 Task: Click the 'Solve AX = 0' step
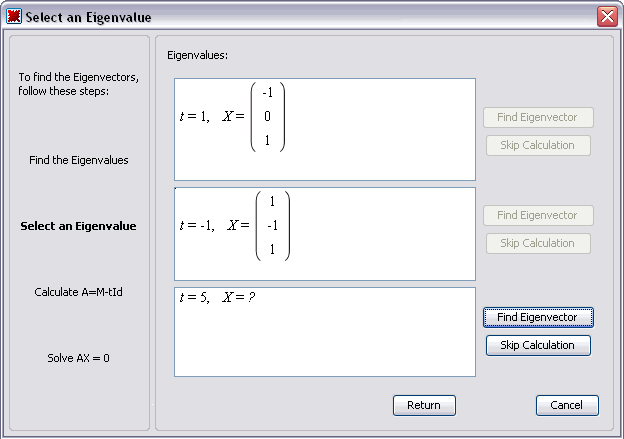click(x=79, y=358)
